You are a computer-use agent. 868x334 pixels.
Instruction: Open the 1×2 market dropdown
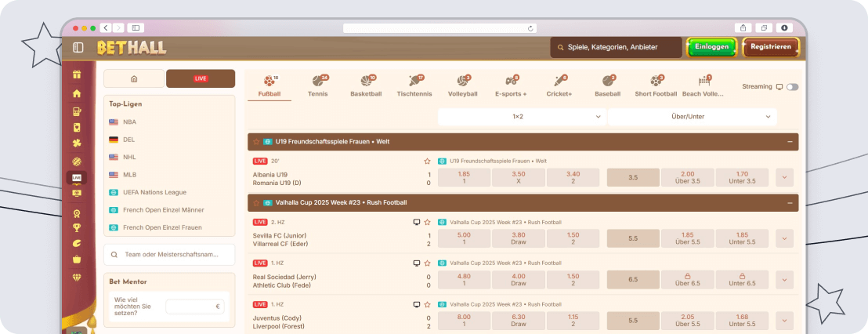(522, 117)
